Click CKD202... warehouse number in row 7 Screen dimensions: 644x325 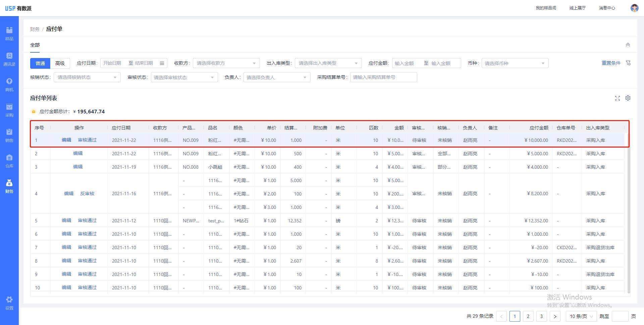click(x=567, y=248)
